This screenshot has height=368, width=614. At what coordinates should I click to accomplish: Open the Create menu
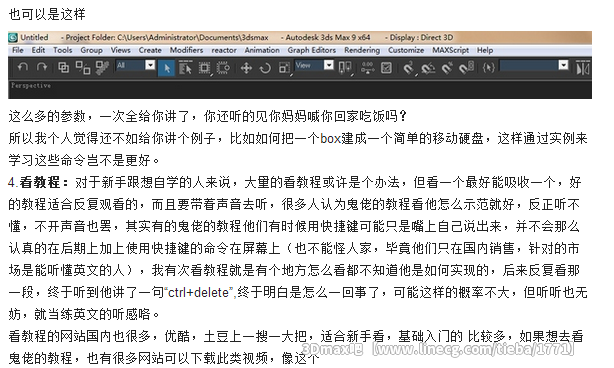point(150,50)
